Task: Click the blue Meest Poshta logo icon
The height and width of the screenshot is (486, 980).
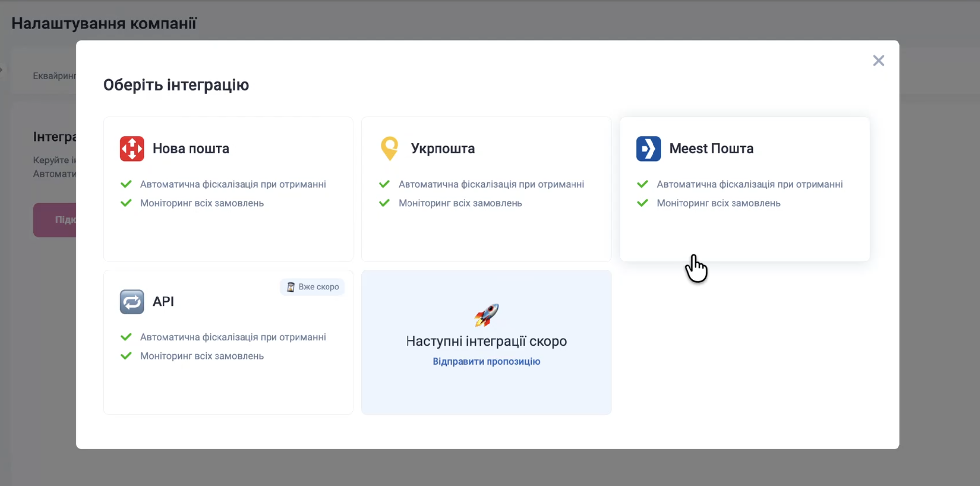Action: (648, 149)
